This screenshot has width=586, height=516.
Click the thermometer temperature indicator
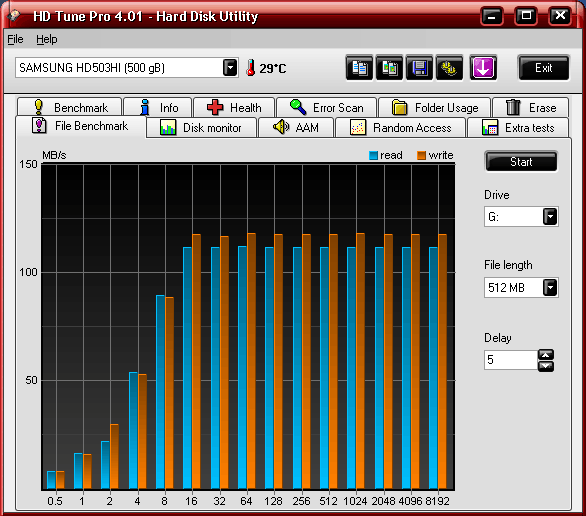(250, 68)
